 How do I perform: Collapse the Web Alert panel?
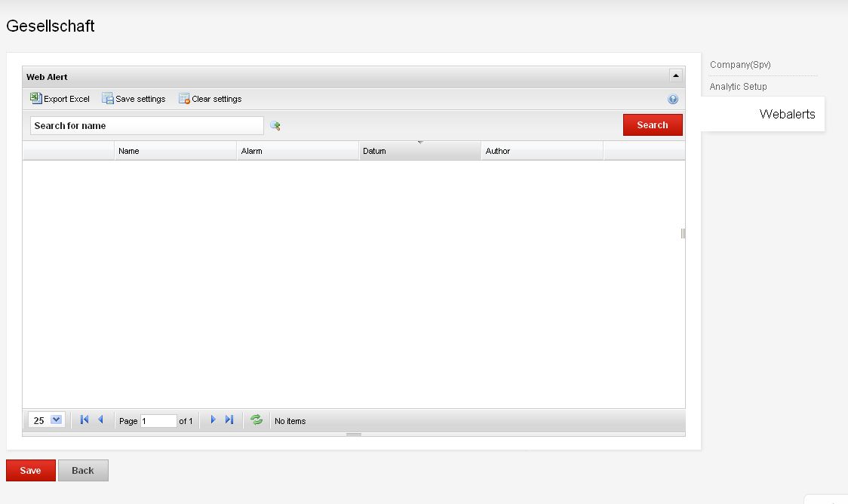pos(675,76)
